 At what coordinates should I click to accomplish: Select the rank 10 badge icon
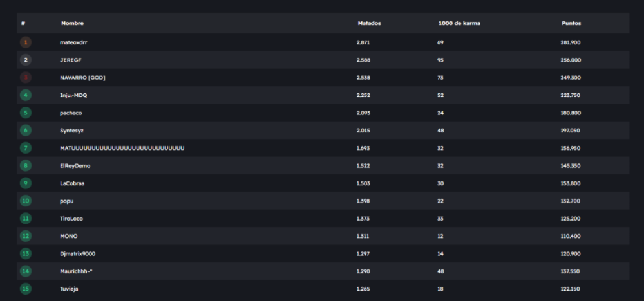click(x=26, y=201)
